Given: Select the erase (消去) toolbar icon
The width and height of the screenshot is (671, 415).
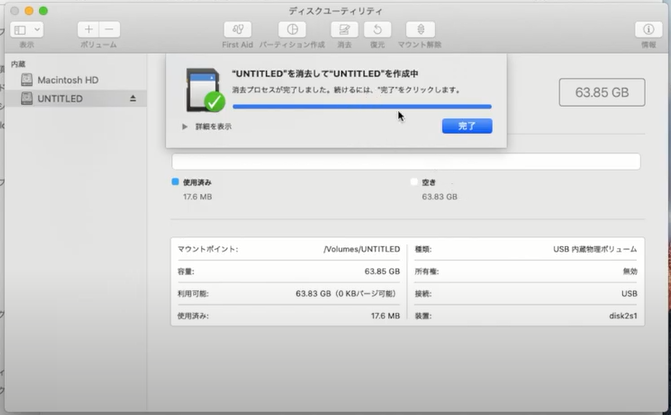Looking at the screenshot, I should (x=344, y=30).
